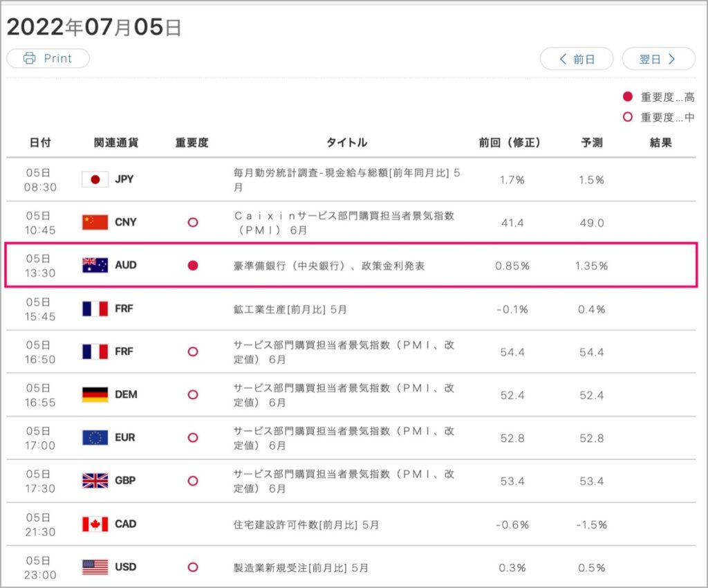Click the China flag beside CNY

point(95,222)
